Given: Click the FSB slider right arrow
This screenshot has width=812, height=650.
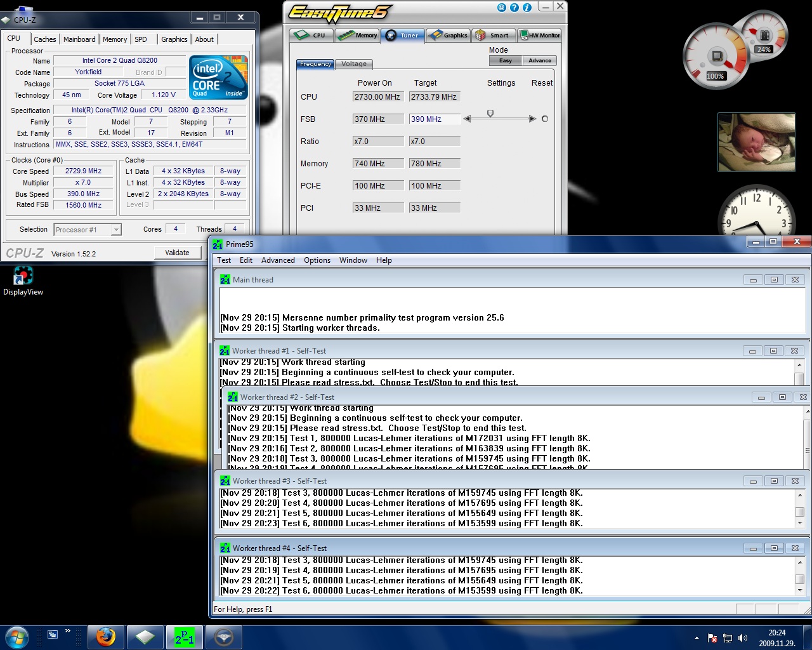Looking at the screenshot, I should click(x=532, y=119).
